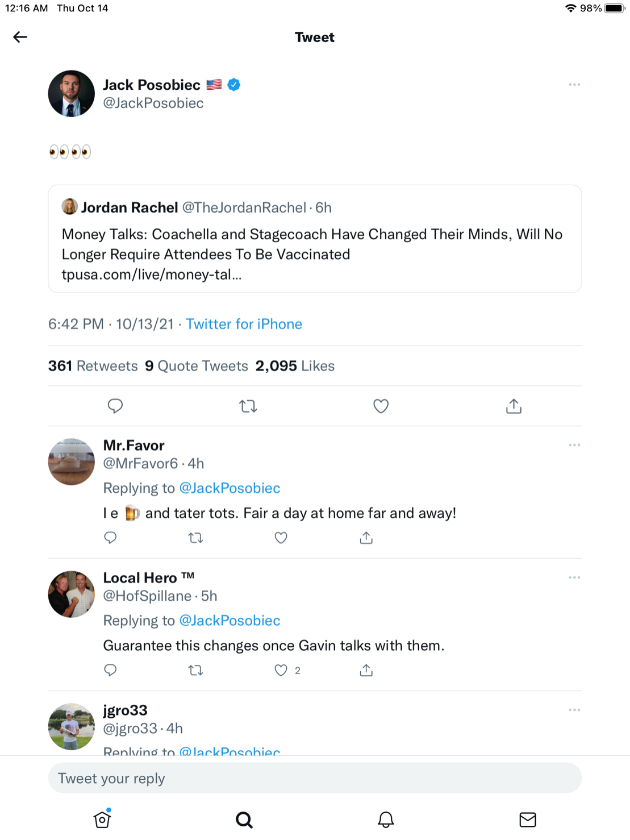Image resolution: width=630 pixels, height=840 pixels.
Task: Open more options on Mr.Favor's reply
Action: pyautogui.click(x=574, y=445)
